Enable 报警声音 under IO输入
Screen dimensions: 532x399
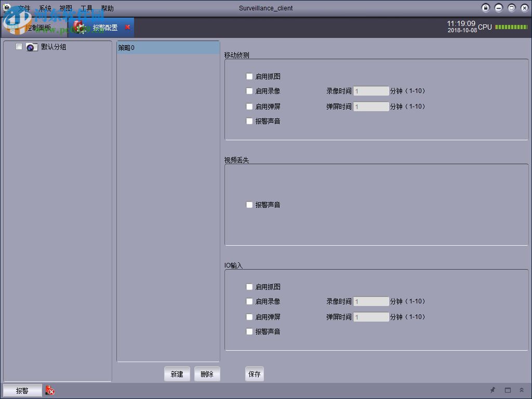[x=249, y=331]
